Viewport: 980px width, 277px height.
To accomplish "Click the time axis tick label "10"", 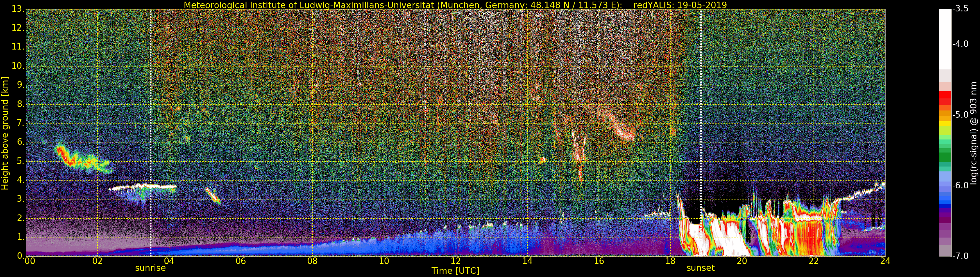I will (x=384, y=261).
